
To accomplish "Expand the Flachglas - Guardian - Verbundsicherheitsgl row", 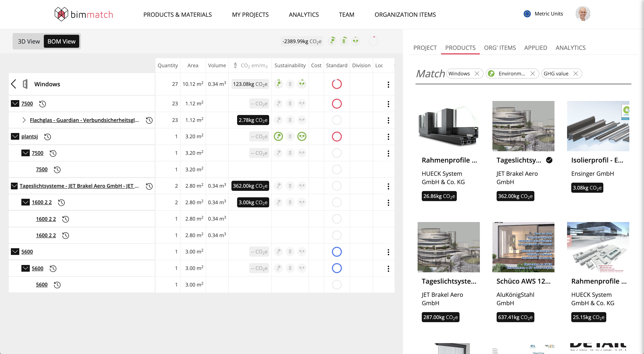I will tap(24, 120).
